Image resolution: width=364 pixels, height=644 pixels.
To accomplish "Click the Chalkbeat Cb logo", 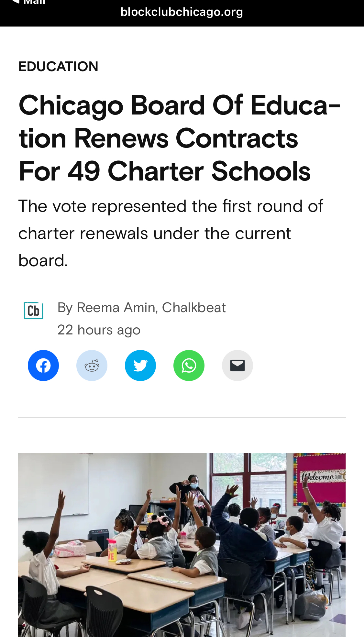I will pos(33,311).
